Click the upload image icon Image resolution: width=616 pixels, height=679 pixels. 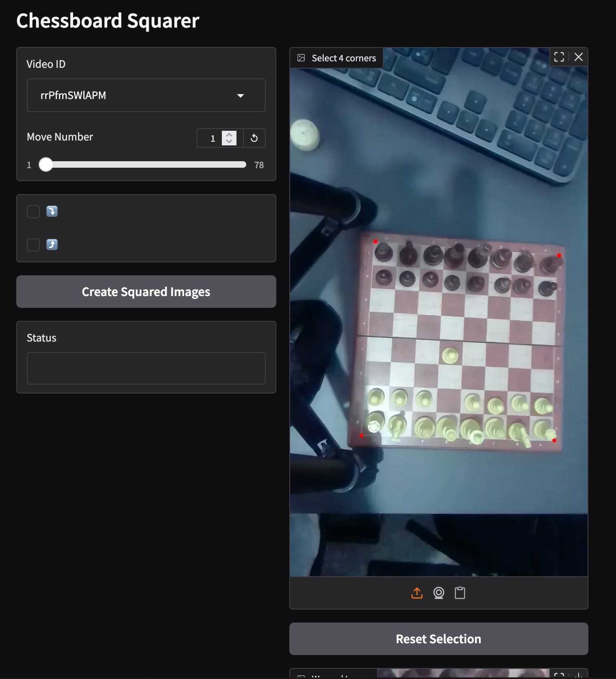(417, 593)
